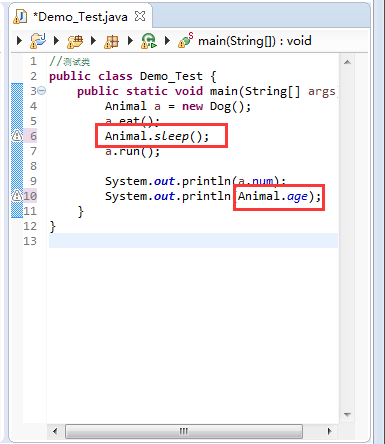Click the project icon in breadcrumb
The image size is (385, 444).
[38, 41]
